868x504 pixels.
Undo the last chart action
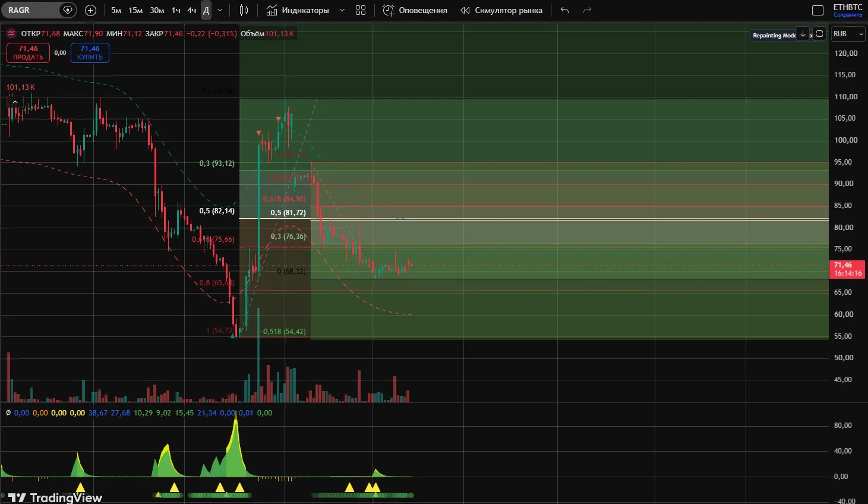pyautogui.click(x=564, y=10)
